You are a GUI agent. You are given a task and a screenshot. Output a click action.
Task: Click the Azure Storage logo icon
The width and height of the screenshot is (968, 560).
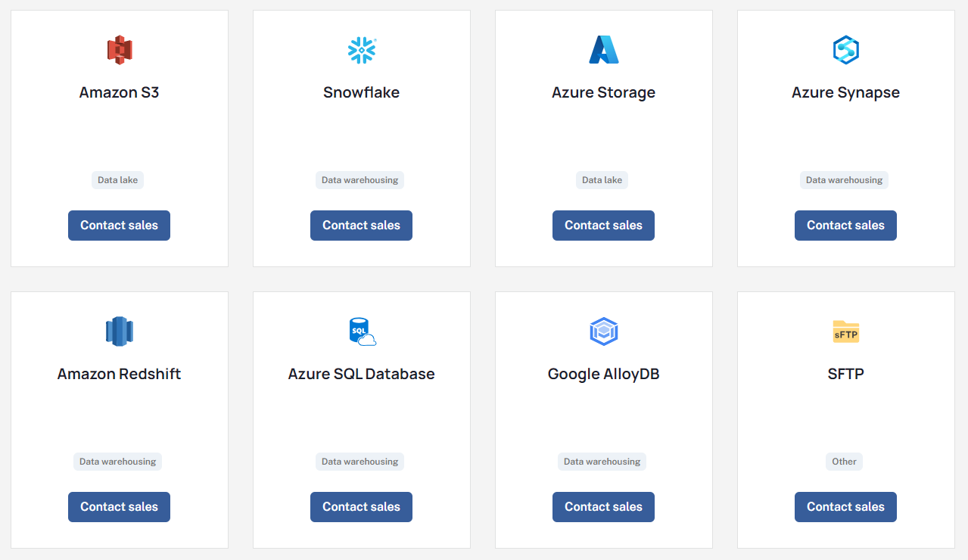point(604,50)
